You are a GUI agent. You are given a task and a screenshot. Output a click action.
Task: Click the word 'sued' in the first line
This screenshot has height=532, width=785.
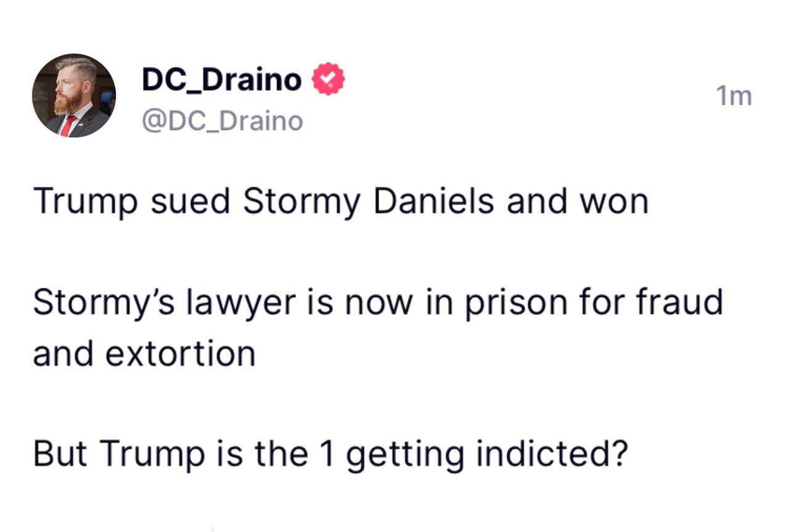pyautogui.click(x=190, y=201)
